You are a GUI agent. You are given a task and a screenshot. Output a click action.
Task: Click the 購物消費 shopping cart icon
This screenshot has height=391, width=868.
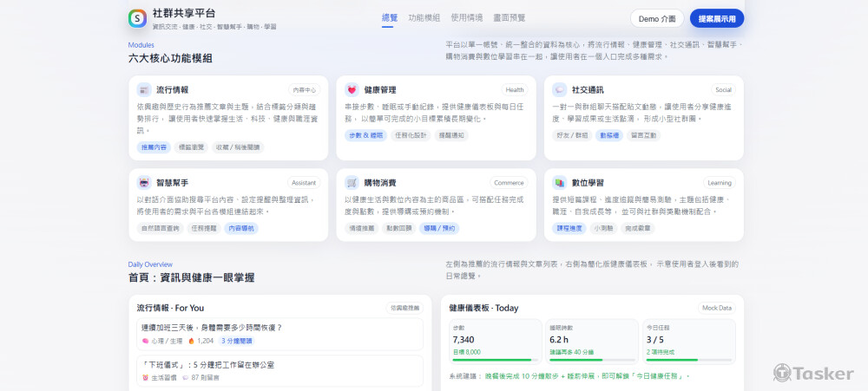pos(352,183)
